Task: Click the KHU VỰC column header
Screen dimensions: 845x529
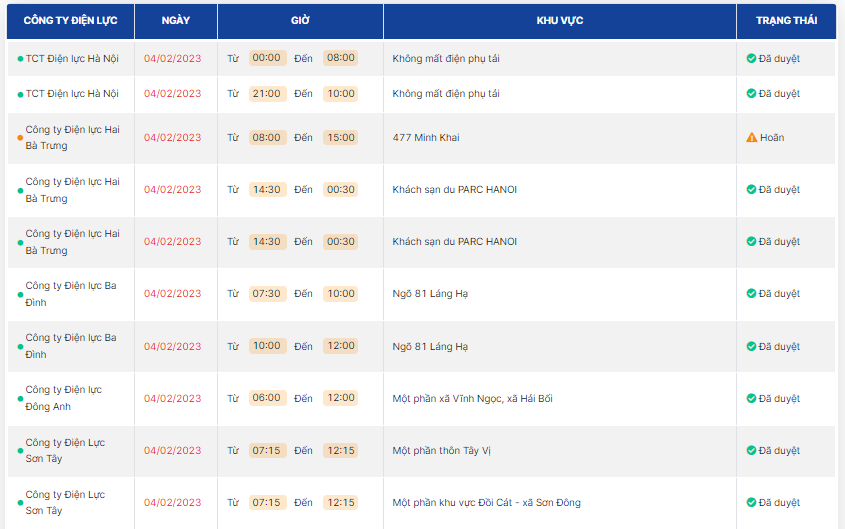Action: pyautogui.click(x=560, y=20)
